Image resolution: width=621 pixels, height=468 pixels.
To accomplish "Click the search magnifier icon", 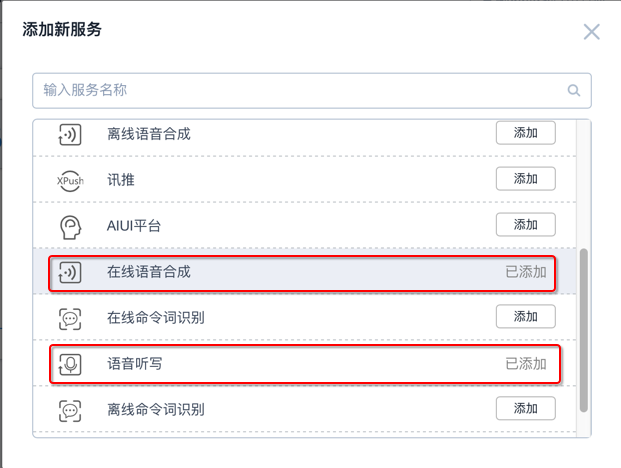I will click(x=574, y=91).
